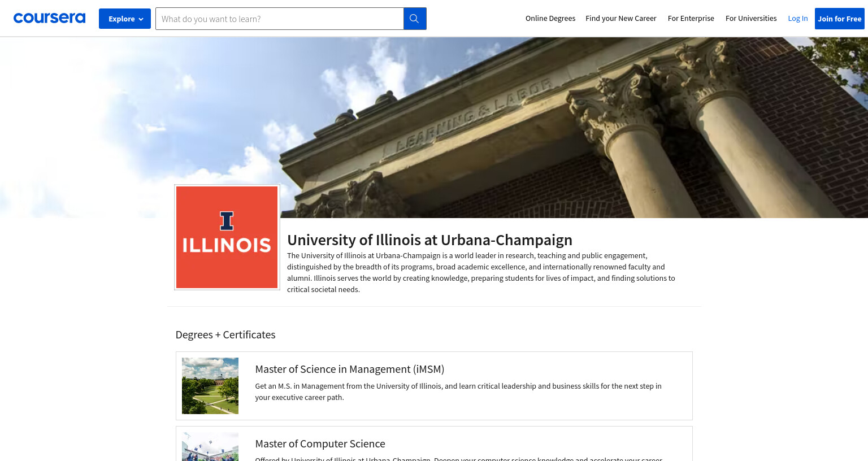
Task: Click the university description paragraph
Action: click(x=481, y=272)
